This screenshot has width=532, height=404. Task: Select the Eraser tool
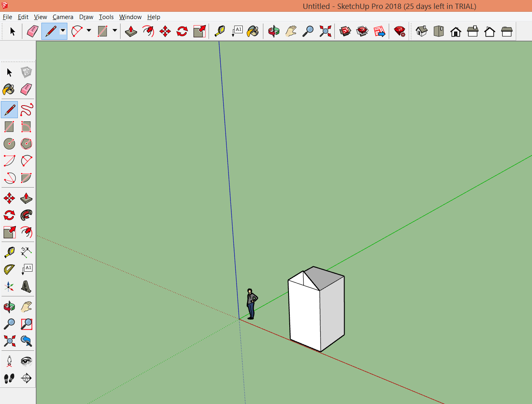[26, 89]
